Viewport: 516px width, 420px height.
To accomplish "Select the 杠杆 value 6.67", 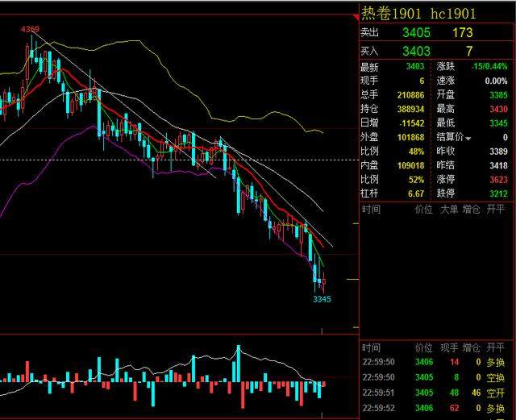I will [x=416, y=193].
